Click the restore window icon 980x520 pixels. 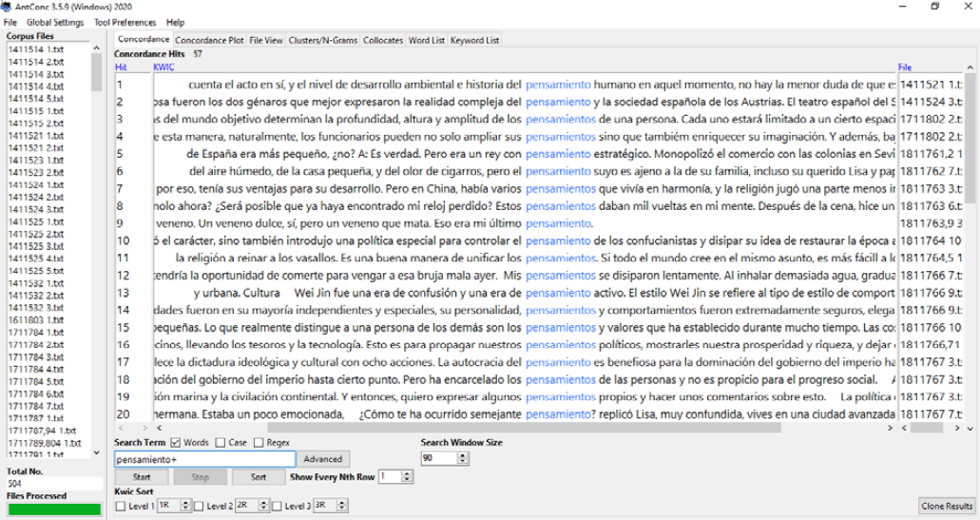[x=935, y=7]
